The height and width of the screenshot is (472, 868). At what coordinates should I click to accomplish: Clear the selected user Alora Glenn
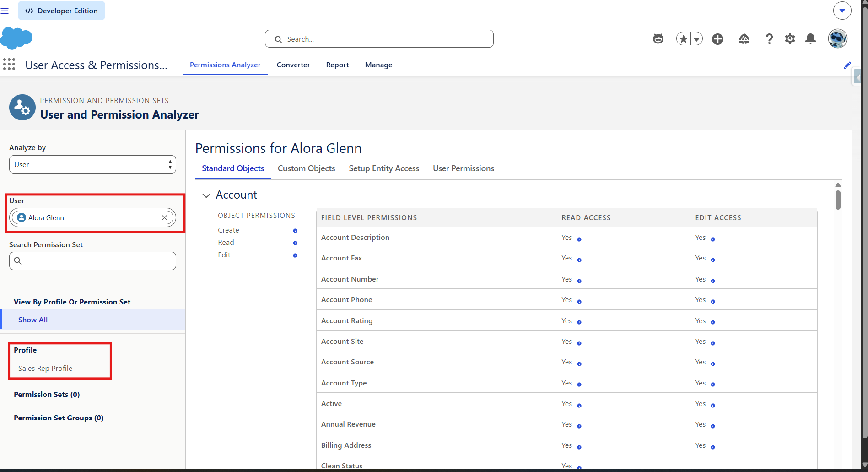click(x=164, y=218)
